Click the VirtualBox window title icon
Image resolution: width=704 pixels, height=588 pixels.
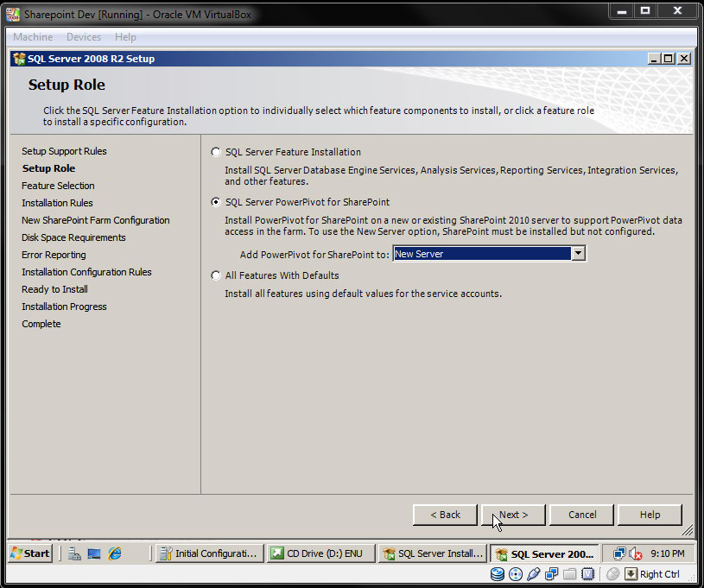click(13, 15)
